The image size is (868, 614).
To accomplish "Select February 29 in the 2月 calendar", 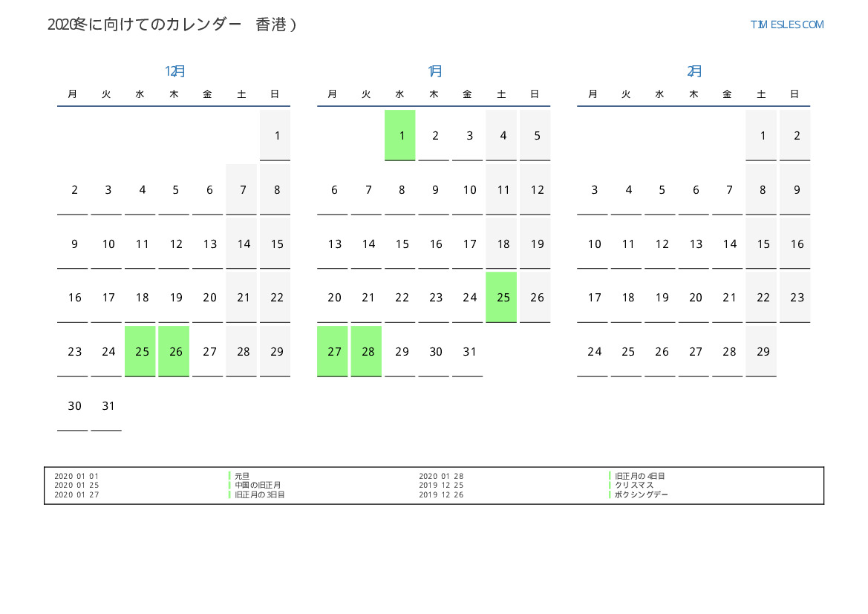I will [761, 352].
